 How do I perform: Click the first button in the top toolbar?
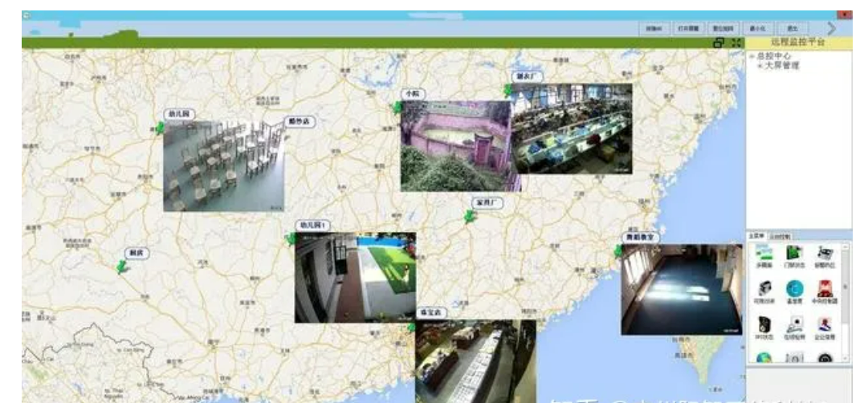tap(654, 28)
